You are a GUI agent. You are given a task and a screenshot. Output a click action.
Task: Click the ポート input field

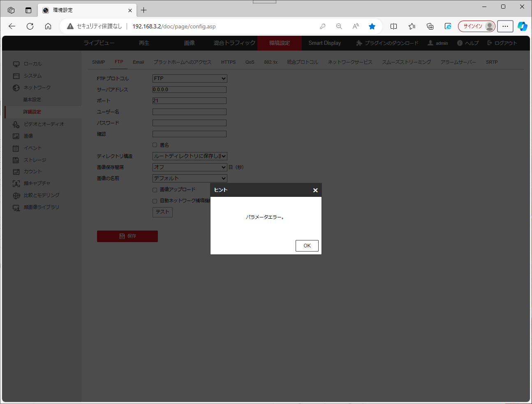pyautogui.click(x=190, y=101)
